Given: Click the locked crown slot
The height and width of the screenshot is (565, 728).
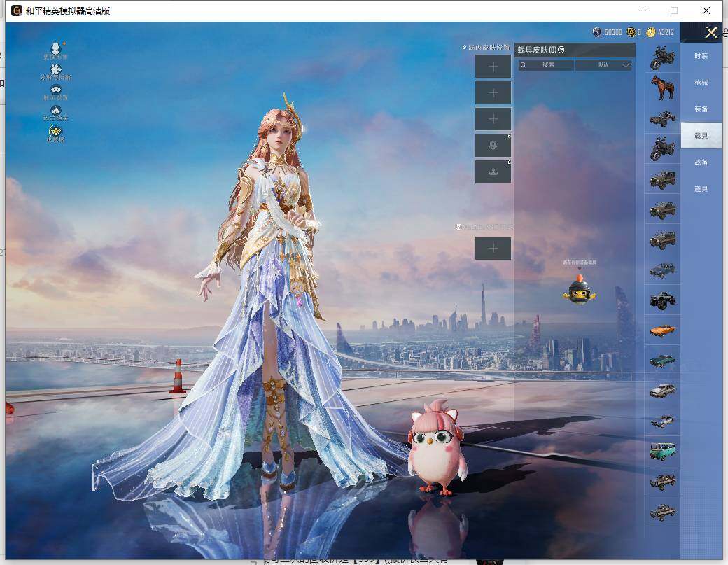Looking at the screenshot, I should point(493,172).
